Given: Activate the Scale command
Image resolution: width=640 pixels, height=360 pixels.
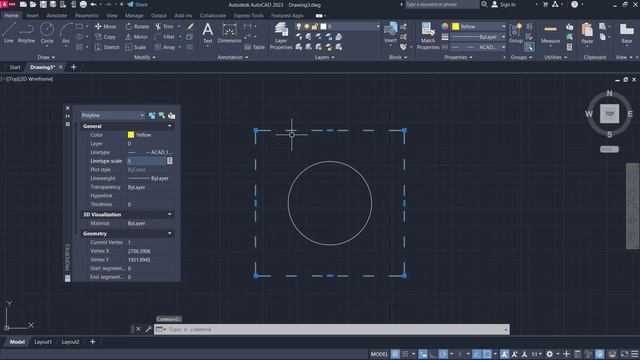Looking at the screenshot, I should pyautogui.click(x=135, y=47).
